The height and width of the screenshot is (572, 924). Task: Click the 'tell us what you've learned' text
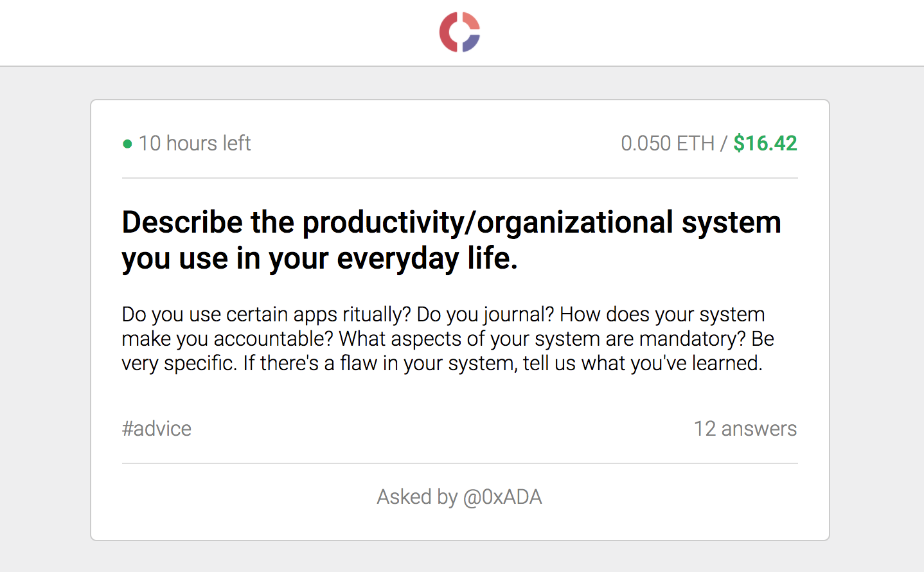click(x=642, y=363)
